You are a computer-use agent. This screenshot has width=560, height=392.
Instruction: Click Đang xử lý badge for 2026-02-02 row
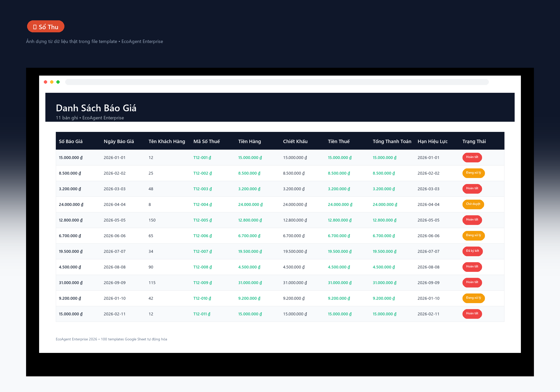coord(473,173)
